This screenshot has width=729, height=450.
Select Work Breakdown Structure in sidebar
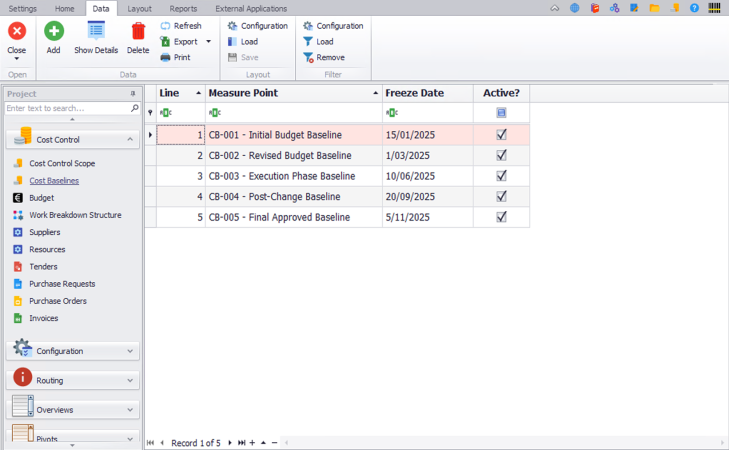point(75,215)
